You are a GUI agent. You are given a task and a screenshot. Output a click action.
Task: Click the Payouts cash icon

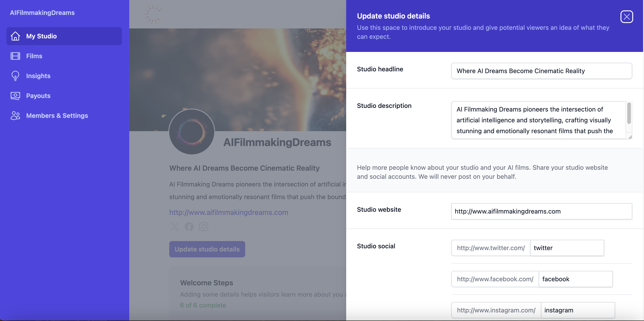(15, 96)
